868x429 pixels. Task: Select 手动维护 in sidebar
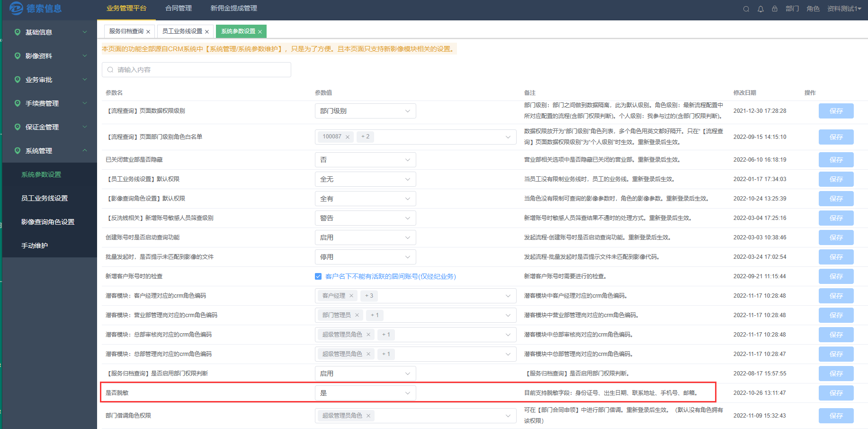[35, 246]
